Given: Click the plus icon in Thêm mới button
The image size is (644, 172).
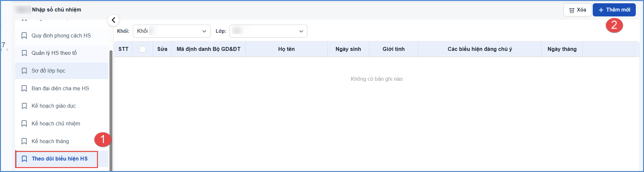Looking at the screenshot, I should (x=601, y=10).
